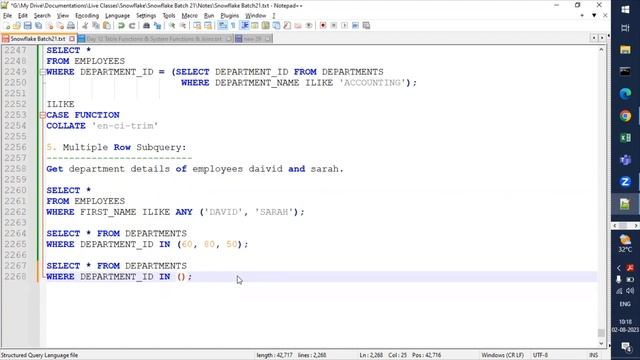
Task: Open the Windows Start menu
Action: 625,9
